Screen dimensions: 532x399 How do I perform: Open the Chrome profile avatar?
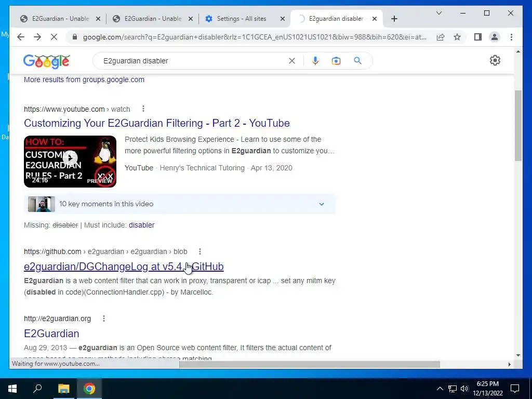coord(495,37)
